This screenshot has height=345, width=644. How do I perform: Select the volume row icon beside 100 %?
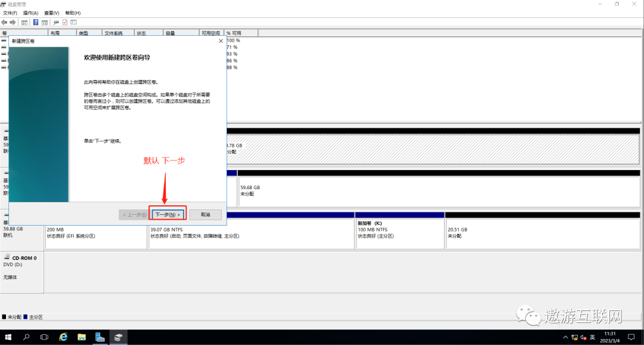(x=4, y=41)
